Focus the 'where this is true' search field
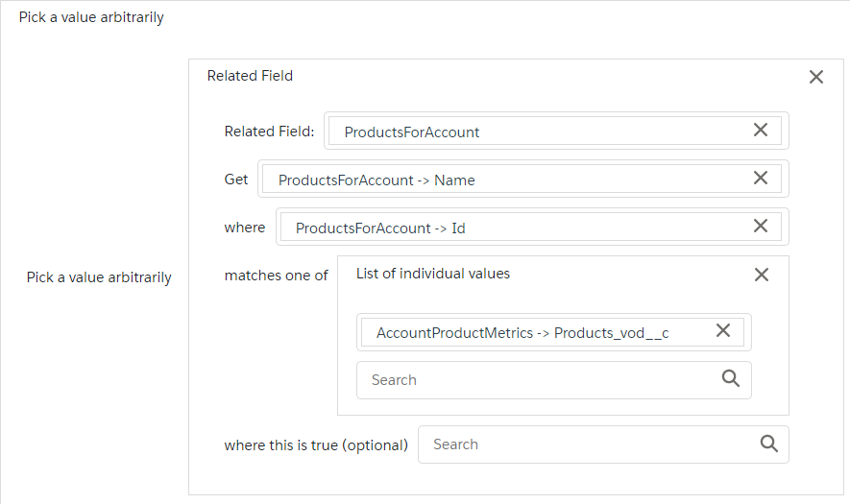The width and height of the screenshot is (850, 504). tap(586, 444)
